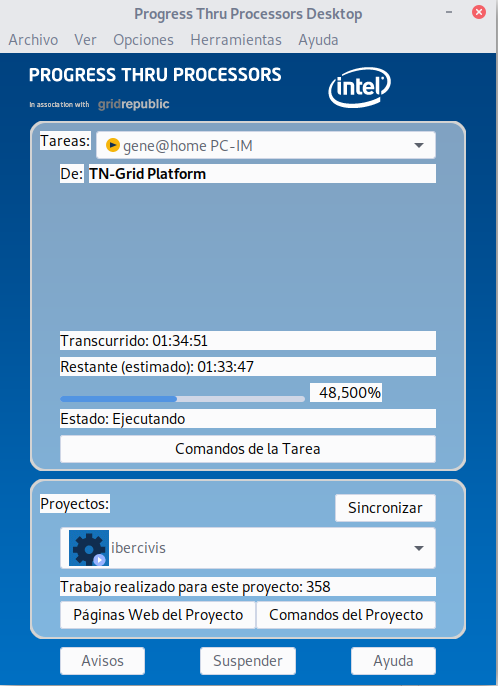
Task: Click Trabajo realizado para este proyecto: 358
Action: [195, 587]
